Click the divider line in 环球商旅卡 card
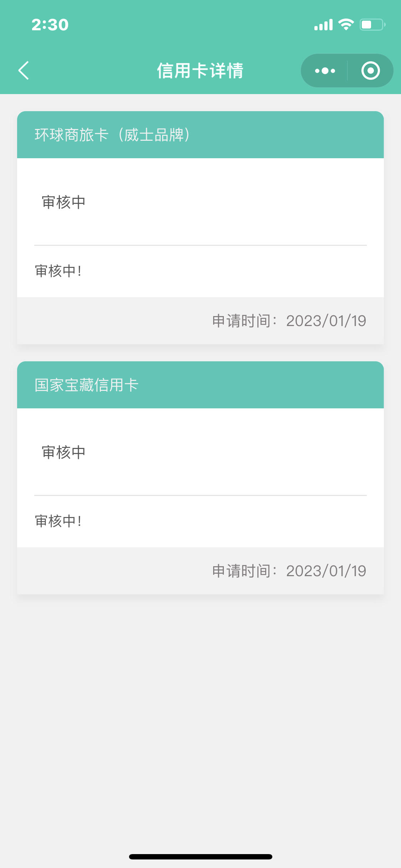 coord(200,245)
